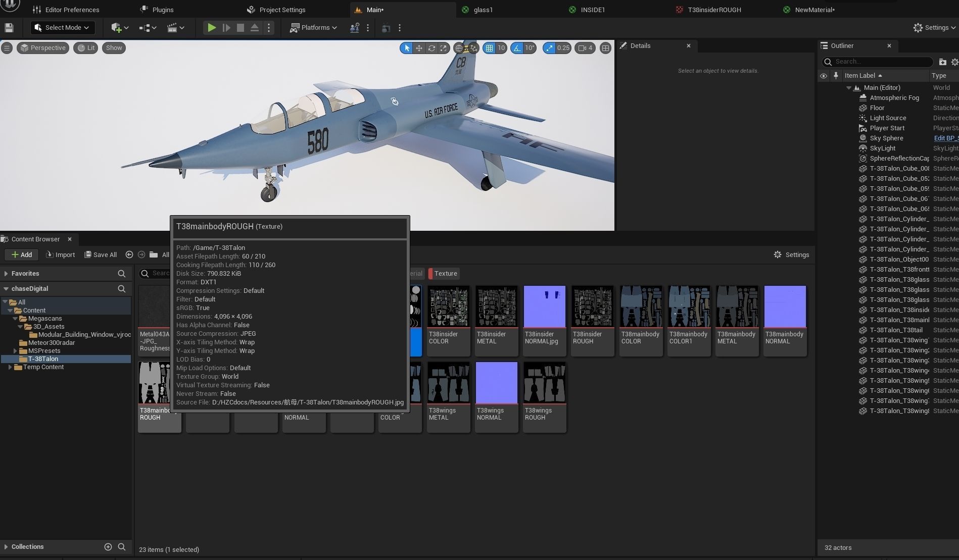Start Play in Editor
959x560 pixels.
pos(212,28)
